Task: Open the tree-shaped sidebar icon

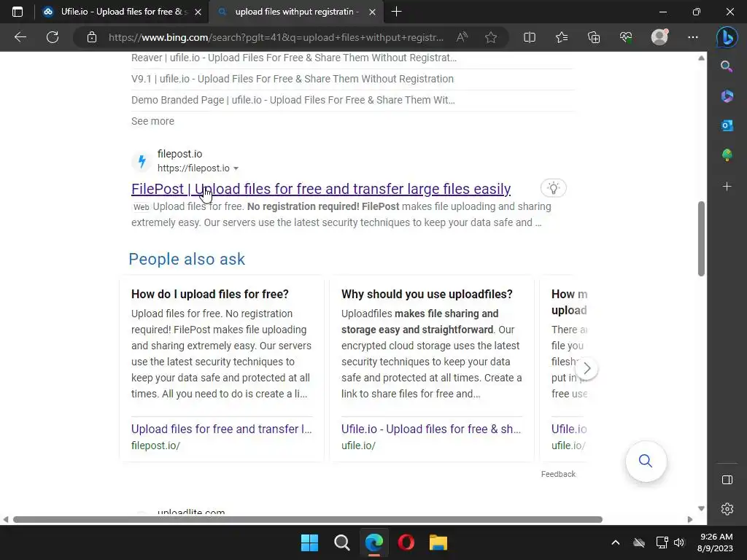Action: click(x=727, y=155)
